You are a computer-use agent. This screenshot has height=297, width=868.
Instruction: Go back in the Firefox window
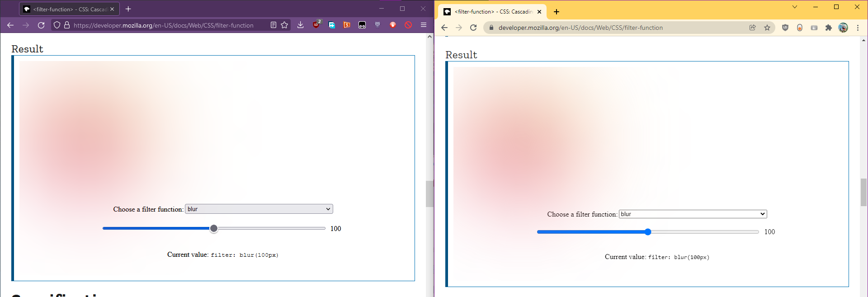coord(10,25)
